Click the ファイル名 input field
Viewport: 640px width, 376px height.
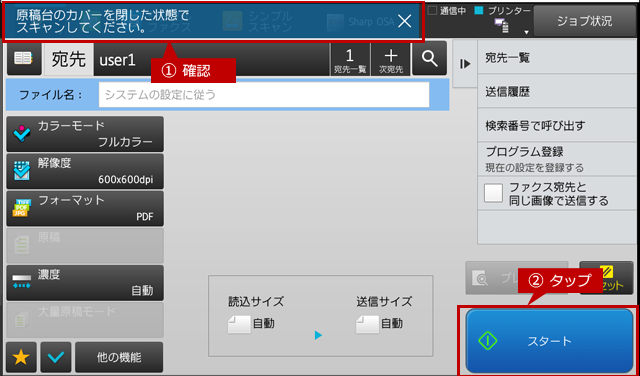pyautogui.click(x=264, y=95)
